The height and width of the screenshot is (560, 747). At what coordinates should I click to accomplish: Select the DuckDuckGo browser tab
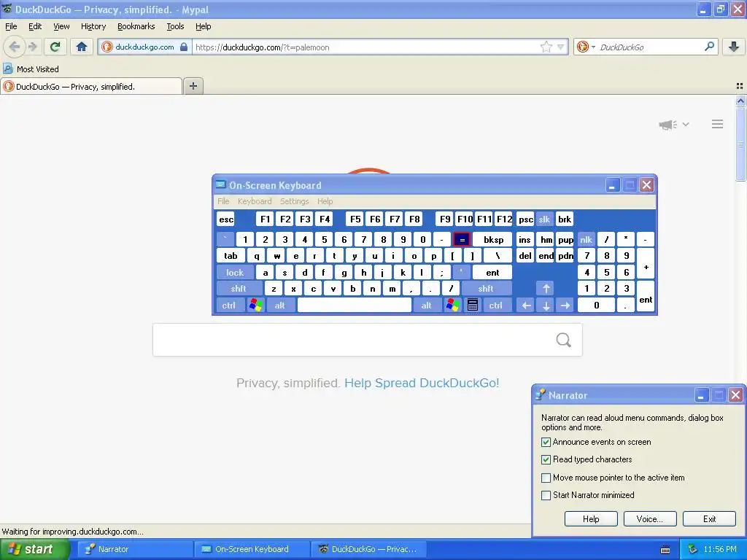click(x=91, y=86)
